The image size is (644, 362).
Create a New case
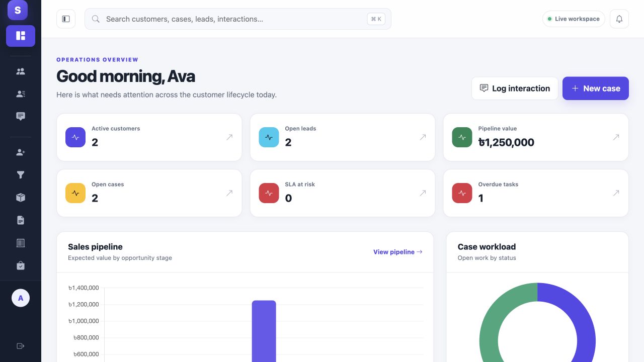pyautogui.click(x=596, y=88)
